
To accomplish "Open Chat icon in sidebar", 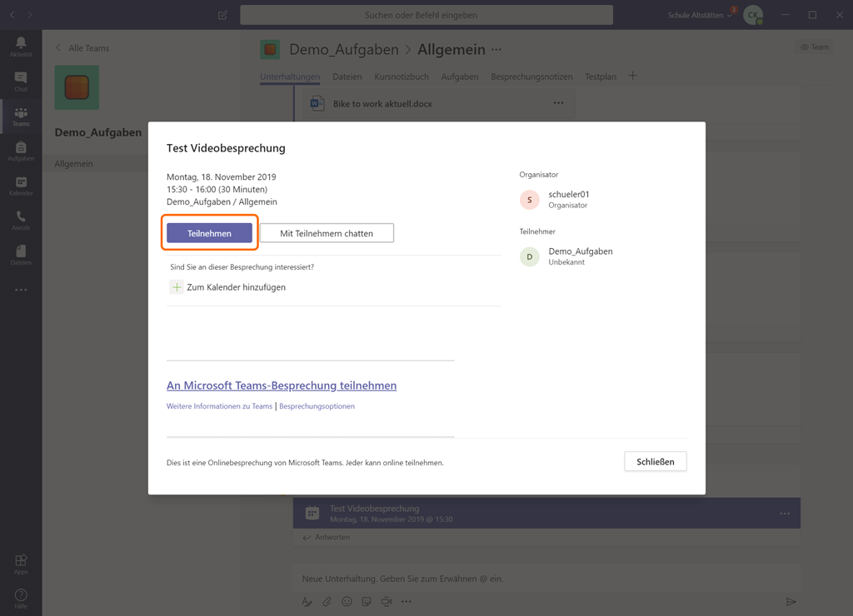I will (x=21, y=81).
